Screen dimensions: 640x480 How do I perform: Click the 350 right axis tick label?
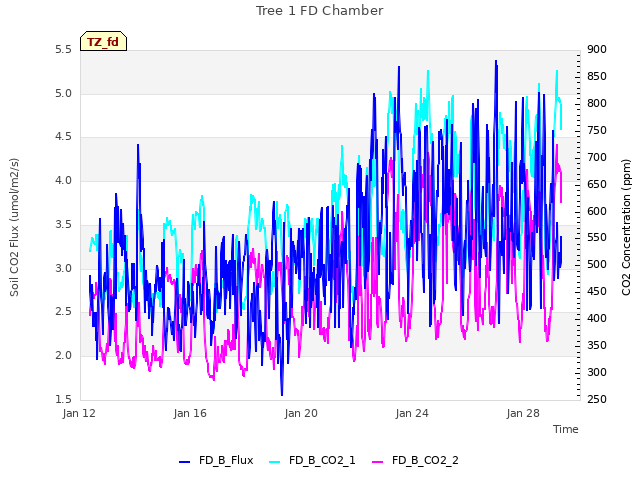(597, 345)
